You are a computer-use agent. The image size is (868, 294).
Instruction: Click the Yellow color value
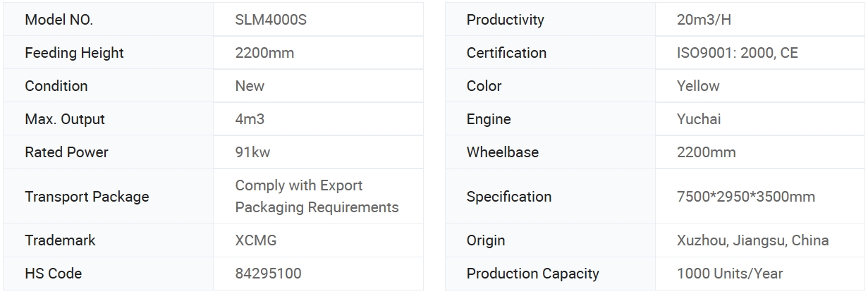698,86
